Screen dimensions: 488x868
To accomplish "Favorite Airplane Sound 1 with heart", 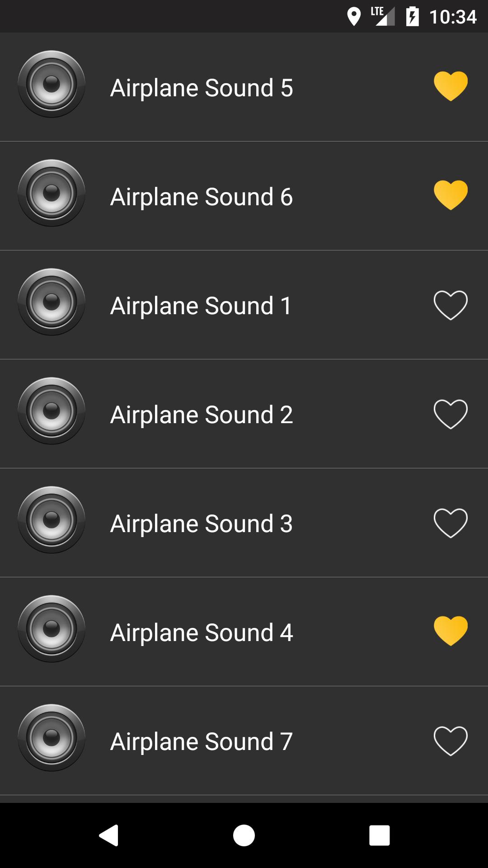I will (450, 305).
